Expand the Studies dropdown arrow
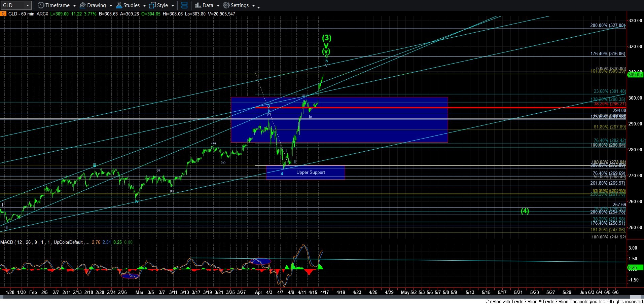Screen dimensions: 644x304 pos(144,6)
